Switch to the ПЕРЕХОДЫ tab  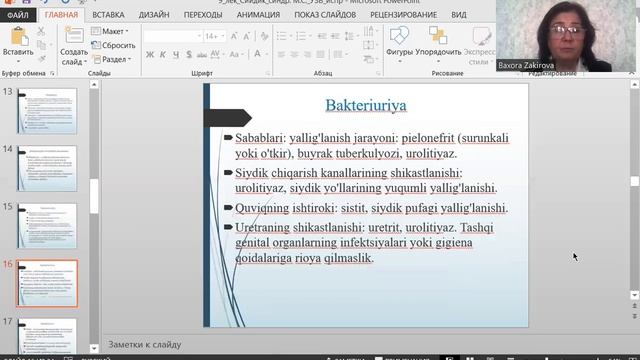(203, 15)
